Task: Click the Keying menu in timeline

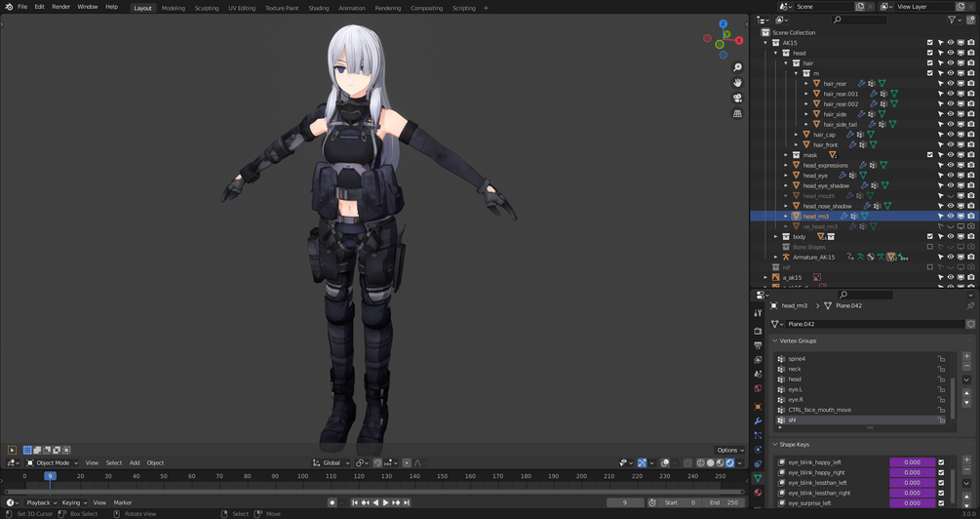Action: pos(73,502)
